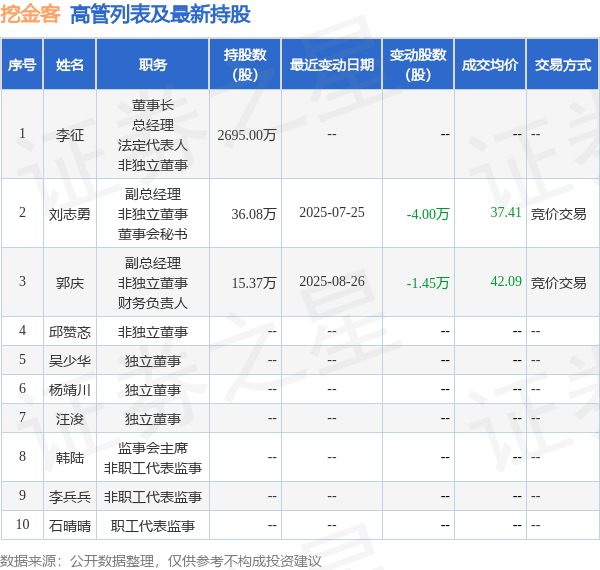Click the name 杨靖川
Screen dimensions: 600x570
70,389
